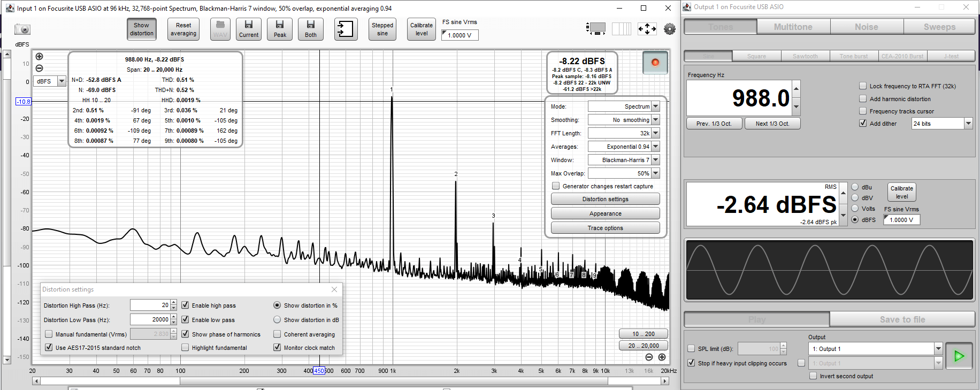Start generator with green play button
This screenshot has height=390, width=980.
click(959, 356)
